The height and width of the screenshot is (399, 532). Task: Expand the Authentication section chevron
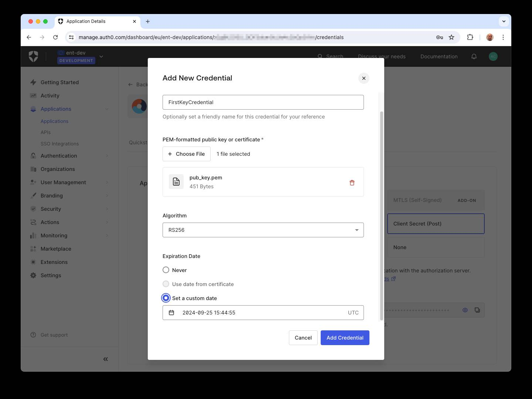coord(107,156)
